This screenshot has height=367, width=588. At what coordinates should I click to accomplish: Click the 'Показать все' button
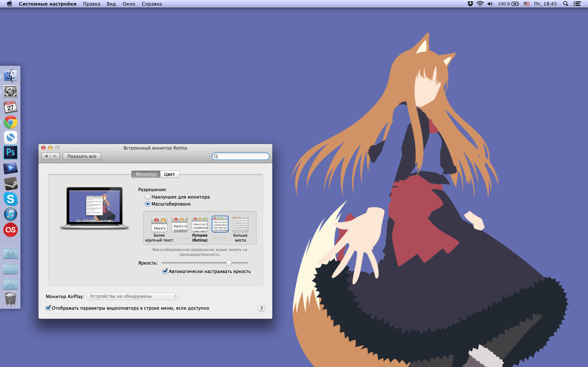coord(82,156)
